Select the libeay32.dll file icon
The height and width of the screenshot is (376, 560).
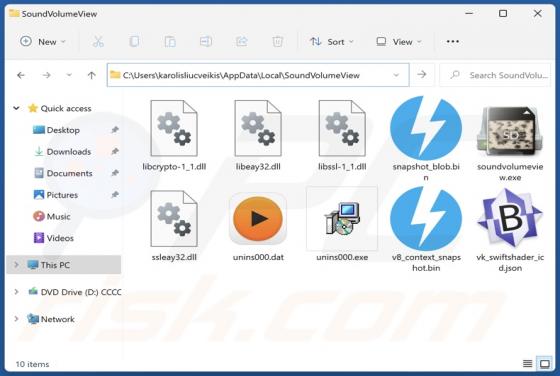pyautogui.click(x=258, y=128)
